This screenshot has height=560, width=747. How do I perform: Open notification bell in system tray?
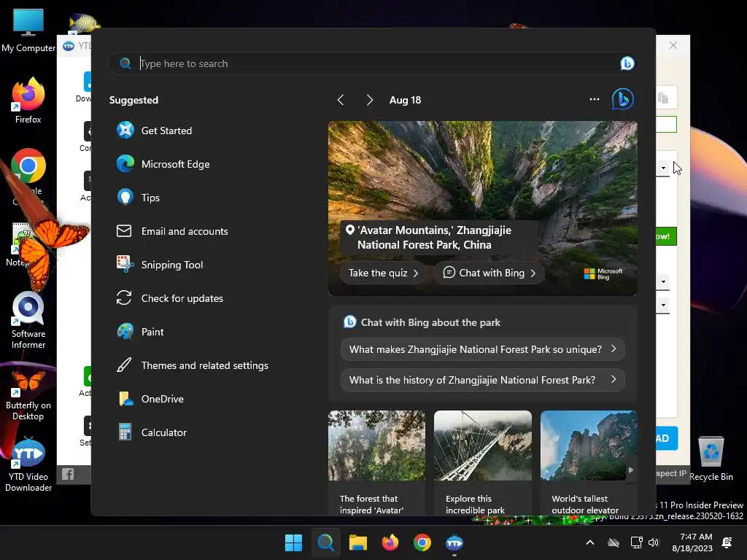[x=727, y=542]
